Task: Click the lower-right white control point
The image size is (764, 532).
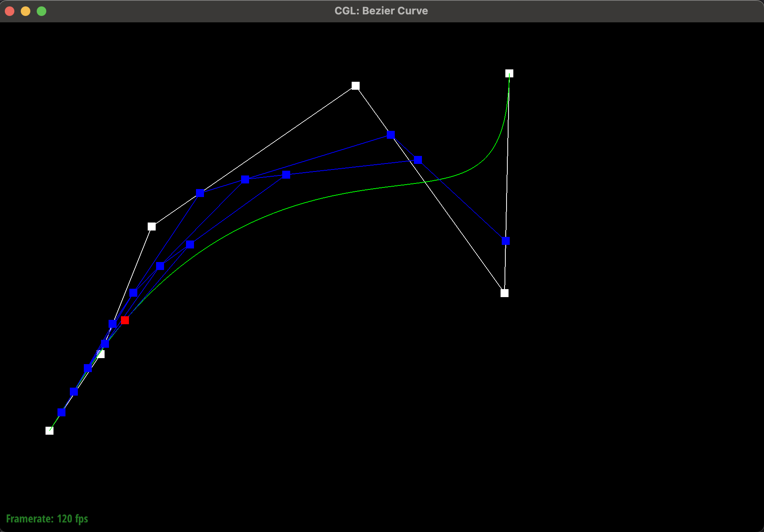Action: (504, 293)
